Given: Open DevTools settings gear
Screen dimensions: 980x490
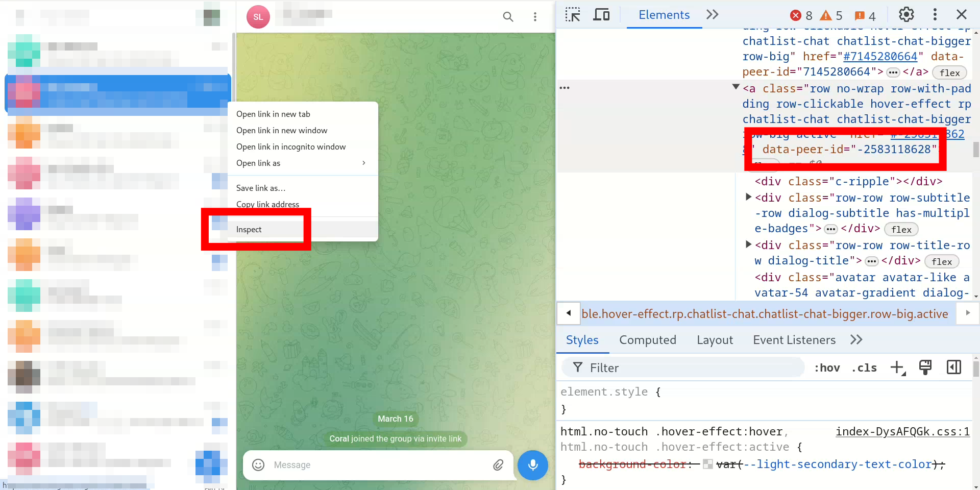Looking at the screenshot, I should 906,15.
